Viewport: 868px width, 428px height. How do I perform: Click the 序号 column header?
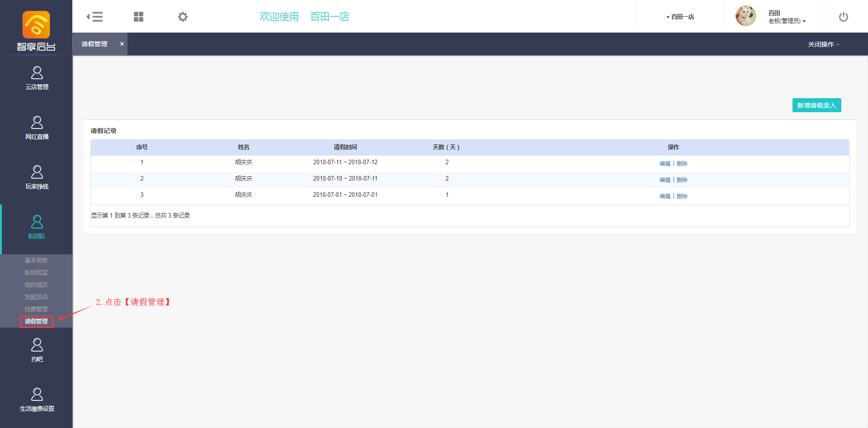[x=142, y=147]
